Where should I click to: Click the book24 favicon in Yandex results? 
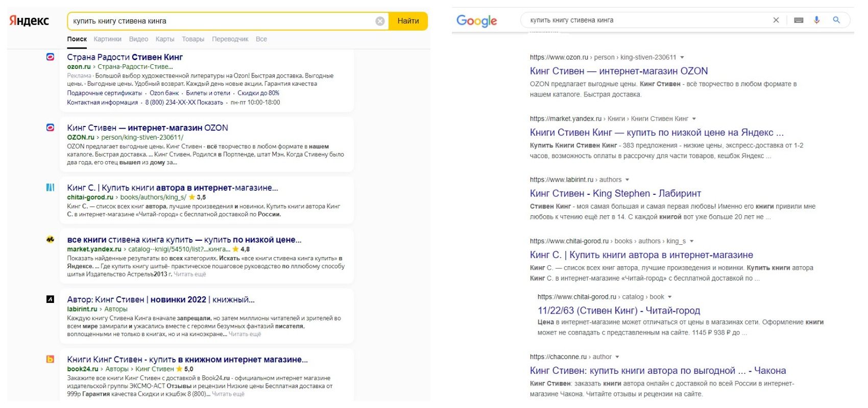tap(50, 359)
